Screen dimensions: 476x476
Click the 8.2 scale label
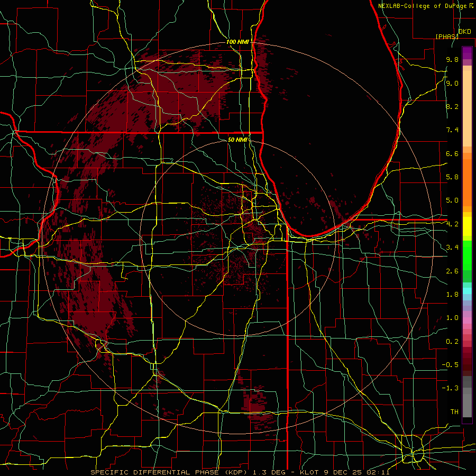tap(452, 106)
